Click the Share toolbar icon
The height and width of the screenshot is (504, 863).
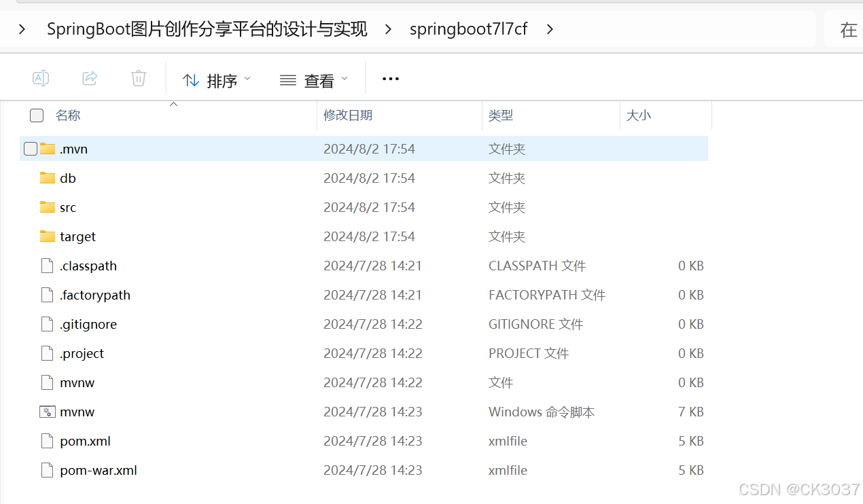90,78
